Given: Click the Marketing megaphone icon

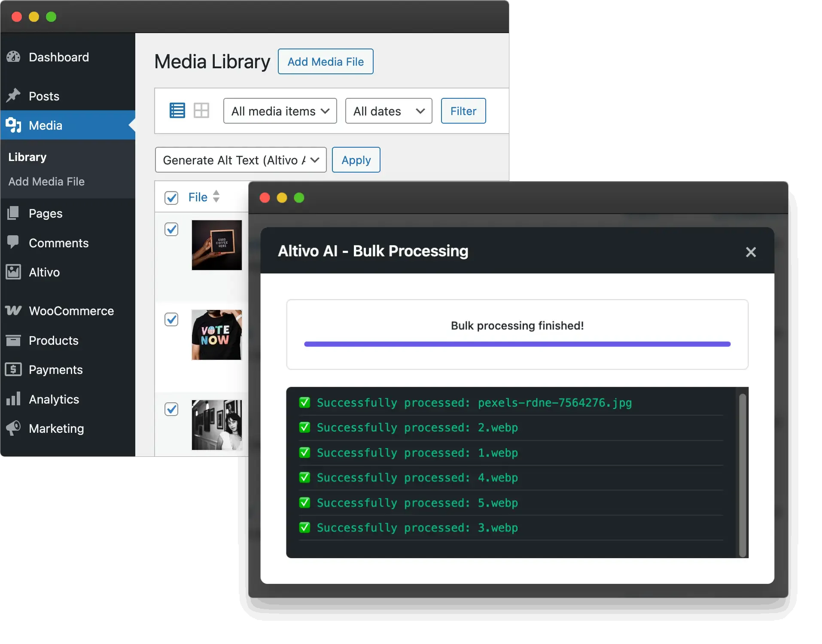Looking at the screenshot, I should coord(13,428).
